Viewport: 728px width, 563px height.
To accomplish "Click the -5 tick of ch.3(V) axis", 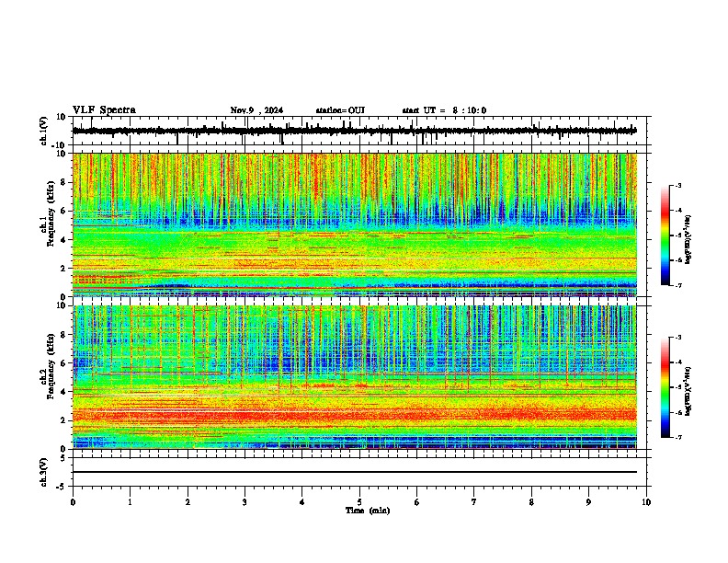I will (62, 487).
